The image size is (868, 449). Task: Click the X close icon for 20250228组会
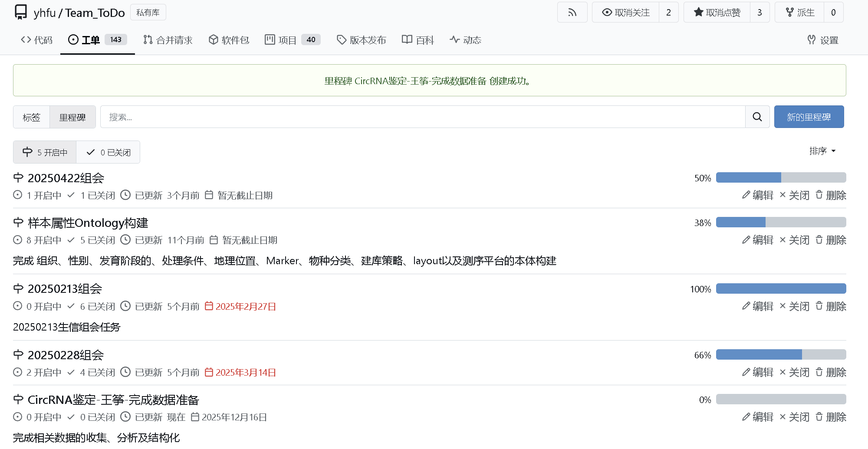783,372
